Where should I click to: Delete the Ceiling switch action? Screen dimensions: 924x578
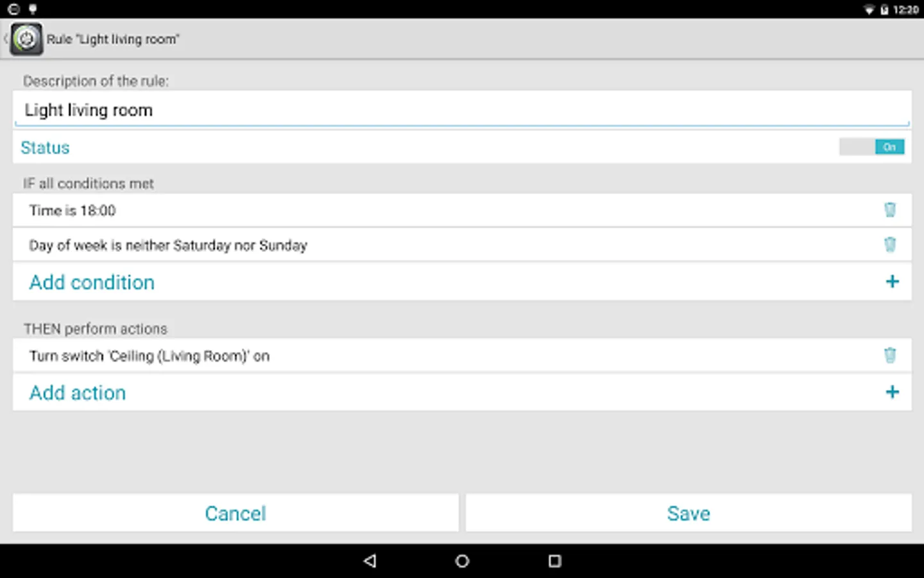point(890,355)
